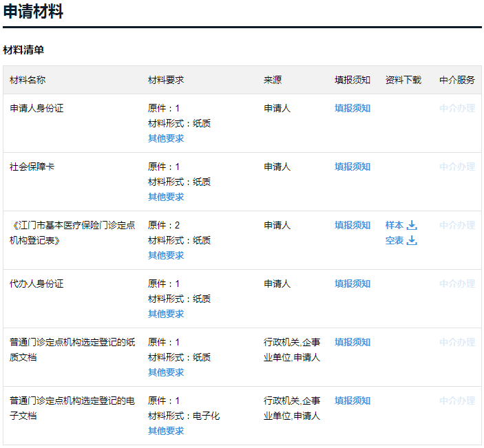Screen dimensions: 484x448
Task: Show 其他要求 for 门诊定点机构登记表
Action: click(x=166, y=255)
